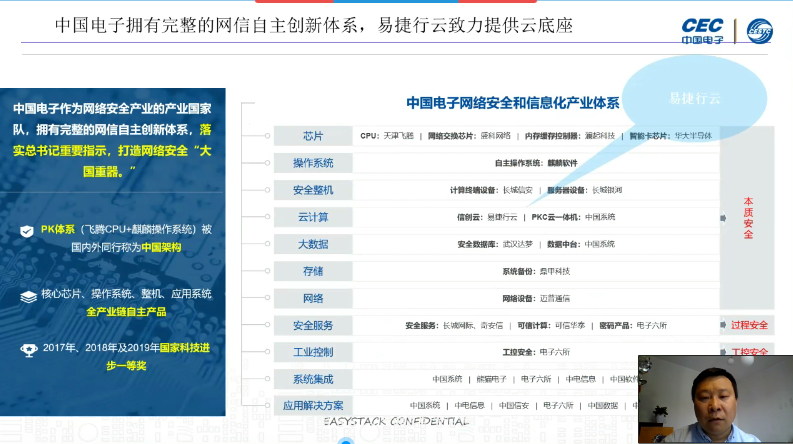This screenshot has width=793, height=444.
Task: Click the yellow 中国架构 text
Action: point(161,247)
